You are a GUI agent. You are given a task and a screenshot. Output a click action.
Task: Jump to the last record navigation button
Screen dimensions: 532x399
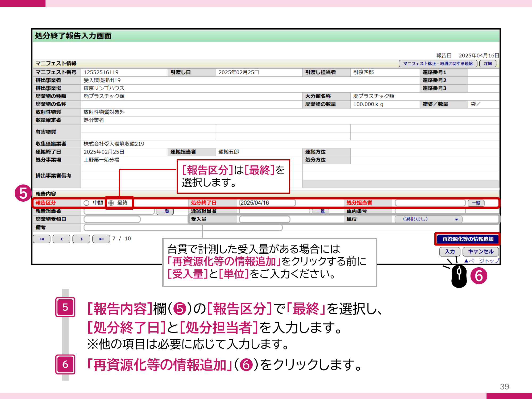coord(101,239)
